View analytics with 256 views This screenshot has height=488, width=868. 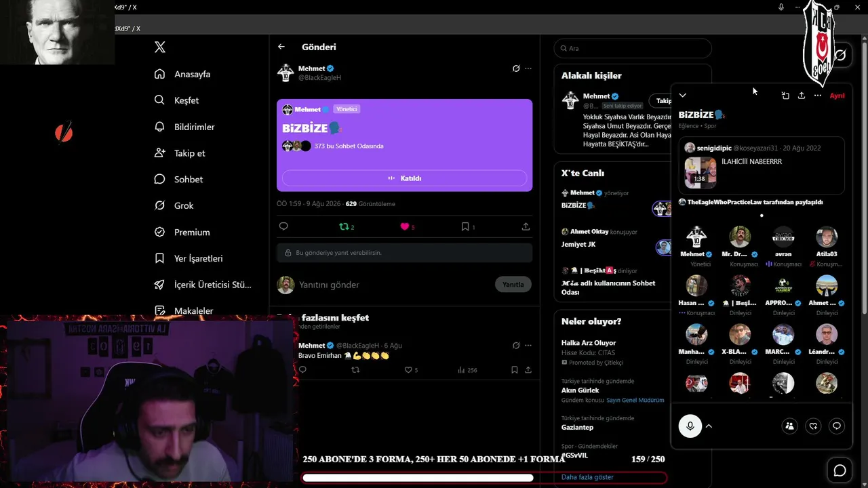(467, 370)
